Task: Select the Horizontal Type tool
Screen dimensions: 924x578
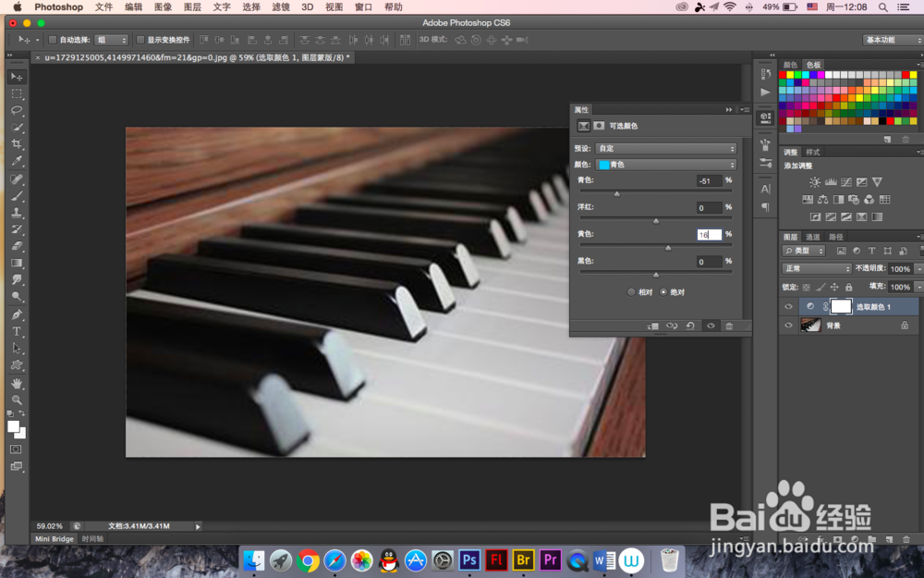Action: 17,331
